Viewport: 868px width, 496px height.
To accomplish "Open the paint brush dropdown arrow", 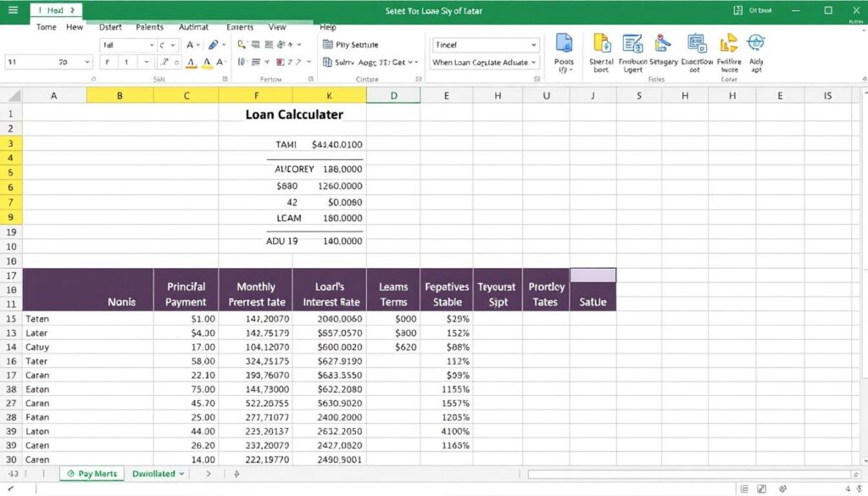I will pyautogui.click(x=224, y=45).
